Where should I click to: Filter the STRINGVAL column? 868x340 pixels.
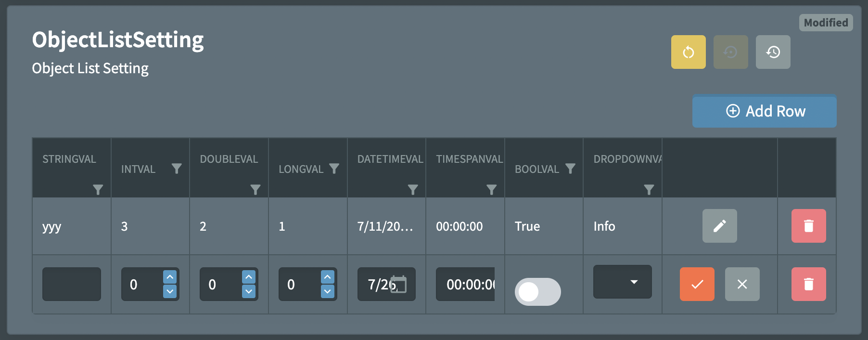pyautogui.click(x=98, y=190)
